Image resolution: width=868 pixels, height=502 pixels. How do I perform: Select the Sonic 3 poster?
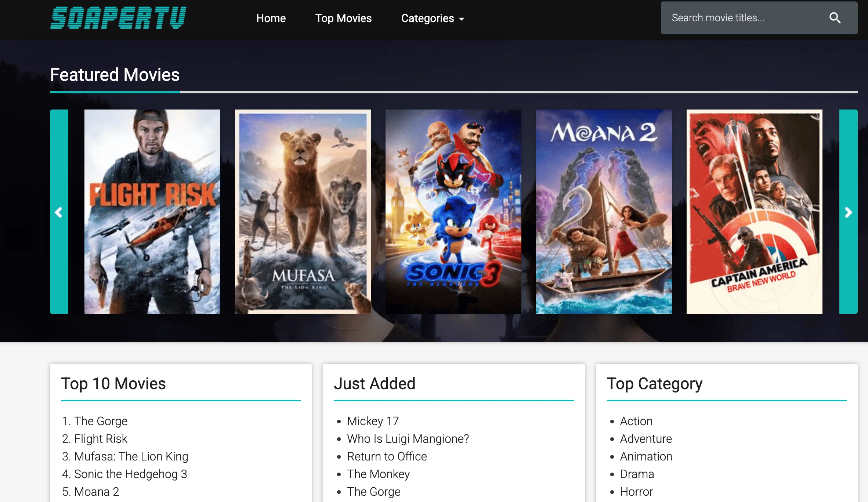click(x=453, y=212)
